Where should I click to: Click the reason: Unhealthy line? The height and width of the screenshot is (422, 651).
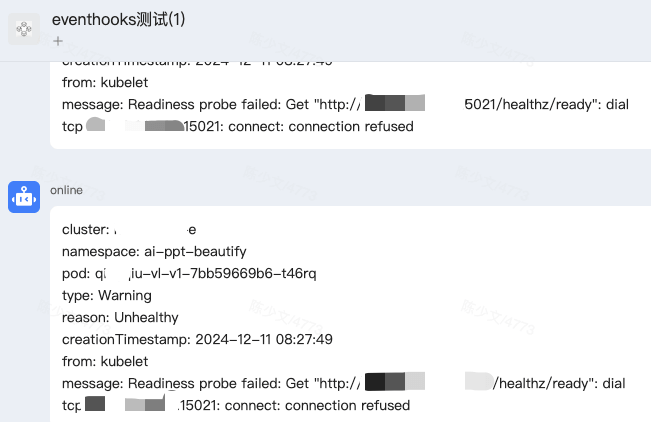pos(120,317)
